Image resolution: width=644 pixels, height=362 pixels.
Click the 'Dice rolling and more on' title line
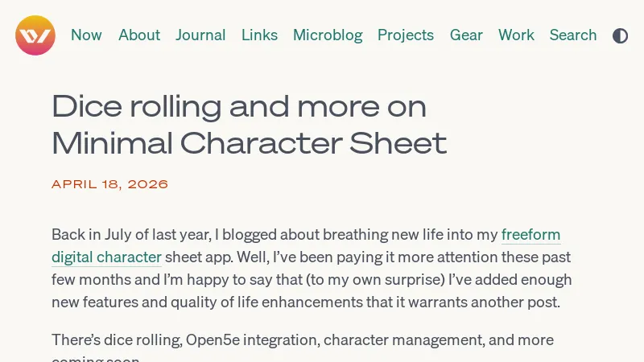coord(239,106)
